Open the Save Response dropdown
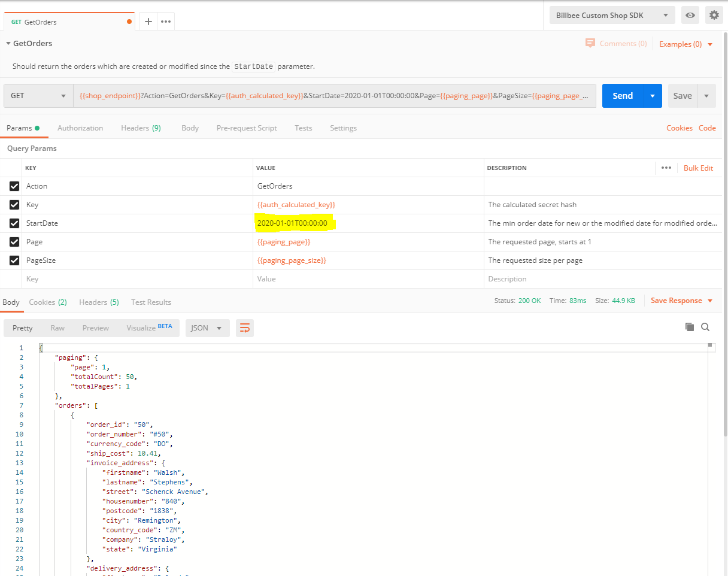 (x=682, y=301)
